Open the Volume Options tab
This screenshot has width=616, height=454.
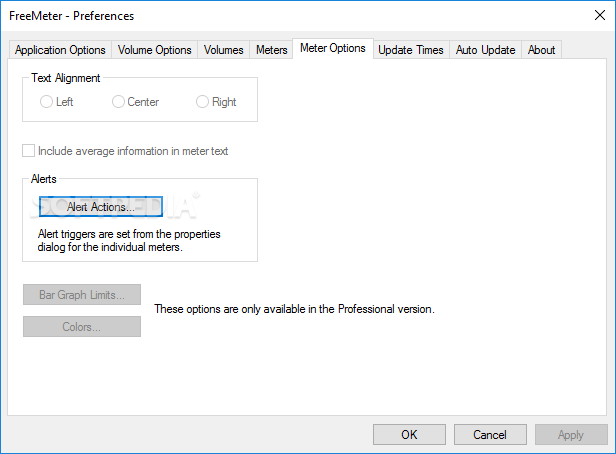(x=154, y=50)
